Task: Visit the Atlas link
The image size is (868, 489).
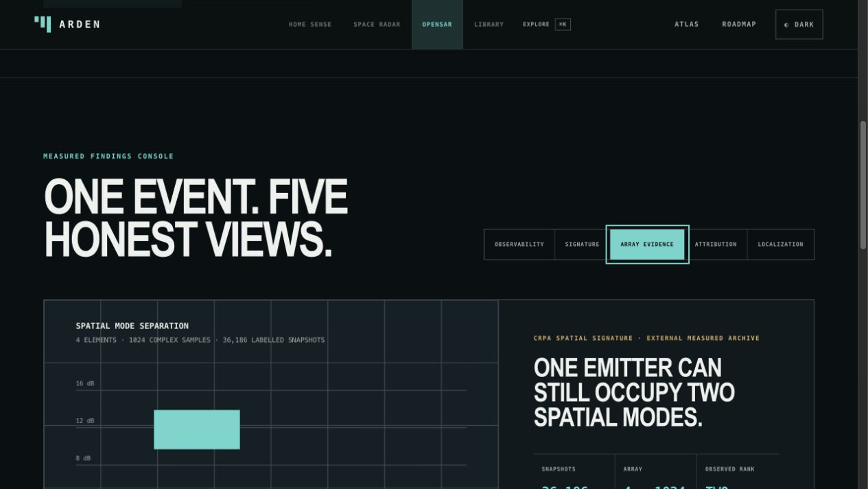Action: pos(686,24)
